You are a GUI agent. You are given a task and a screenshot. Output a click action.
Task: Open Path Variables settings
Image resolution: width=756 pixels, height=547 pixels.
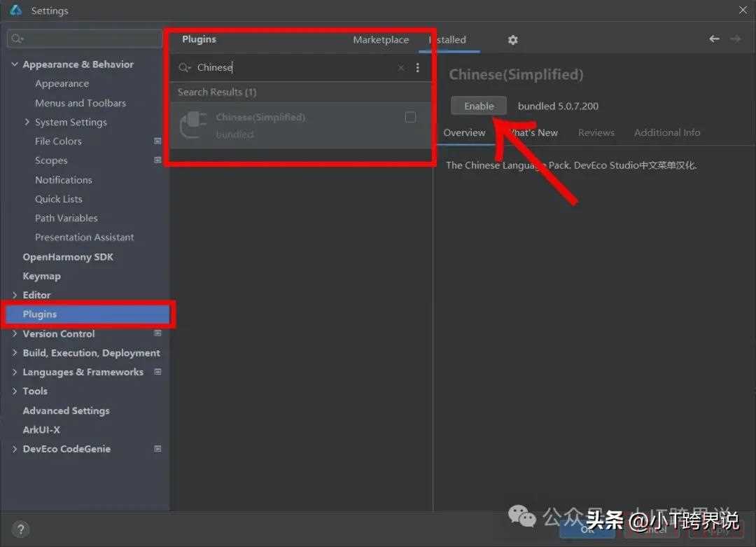(66, 218)
